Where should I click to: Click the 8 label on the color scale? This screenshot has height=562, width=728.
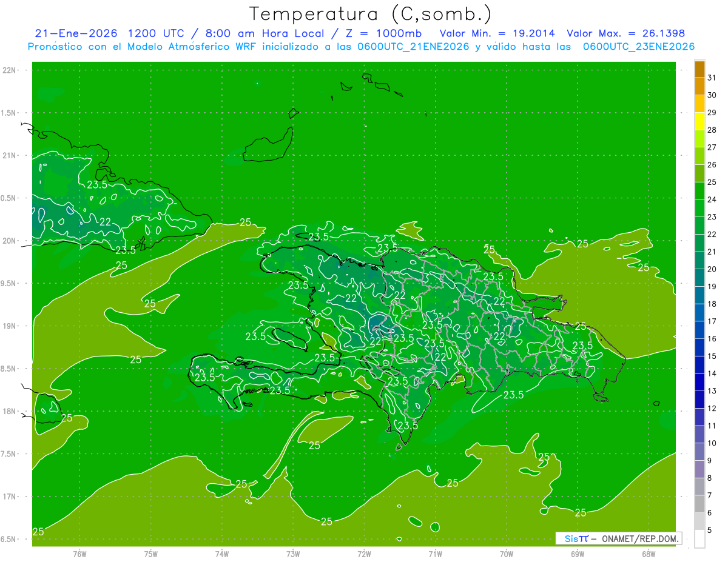710,478
